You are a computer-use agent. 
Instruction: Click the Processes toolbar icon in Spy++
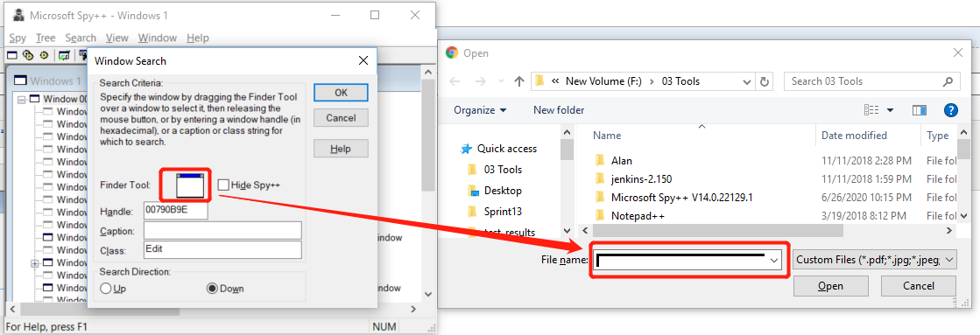pos(28,55)
